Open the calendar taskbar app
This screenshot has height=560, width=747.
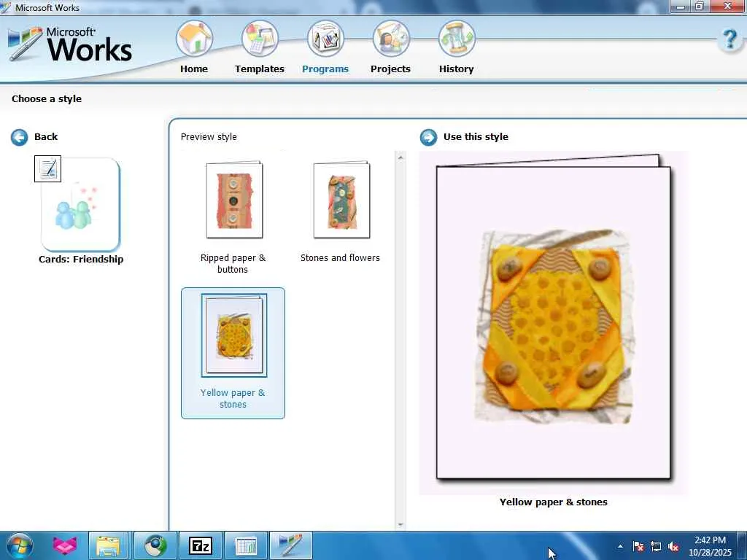coord(247,545)
